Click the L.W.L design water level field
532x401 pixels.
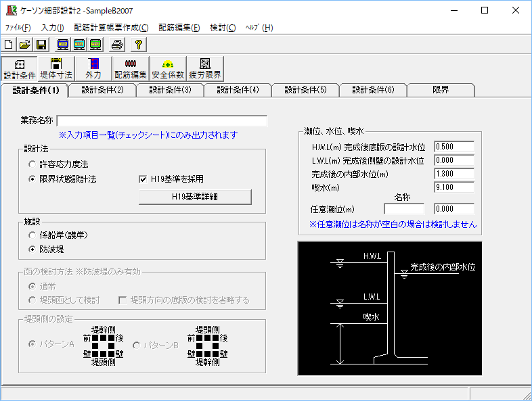pyautogui.click(x=454, y=160)
